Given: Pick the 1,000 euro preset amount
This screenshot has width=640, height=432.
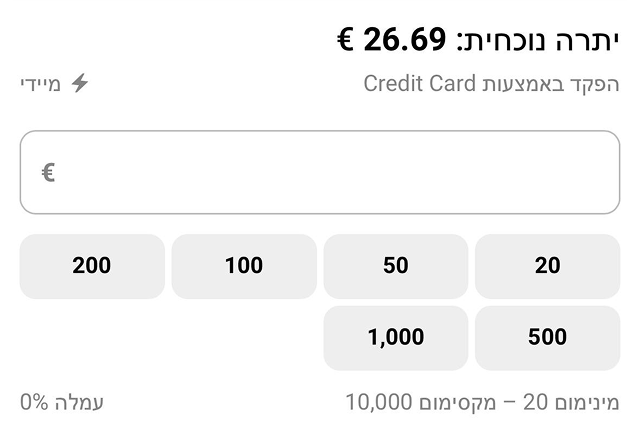Looking at the screenshot, I should (395, 338).
